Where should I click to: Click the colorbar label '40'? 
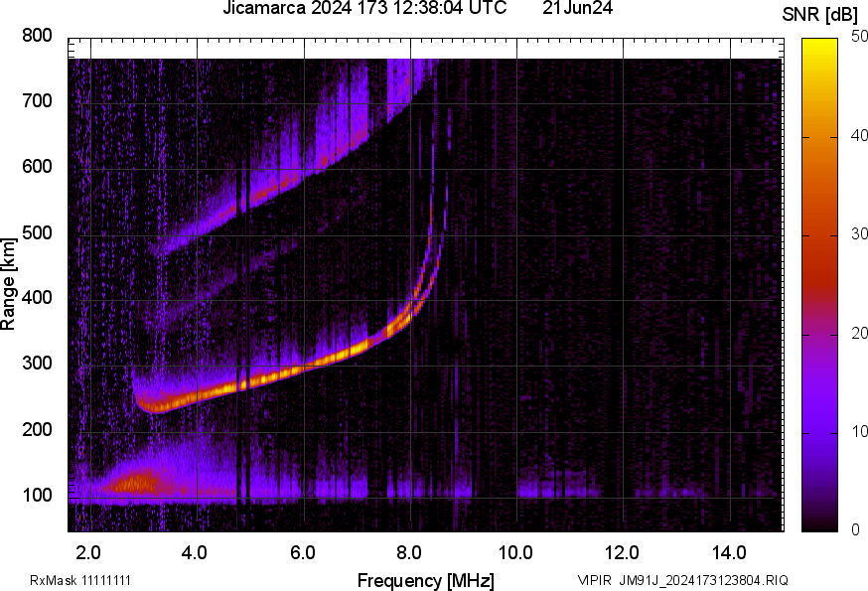click(x=859, y=136)
